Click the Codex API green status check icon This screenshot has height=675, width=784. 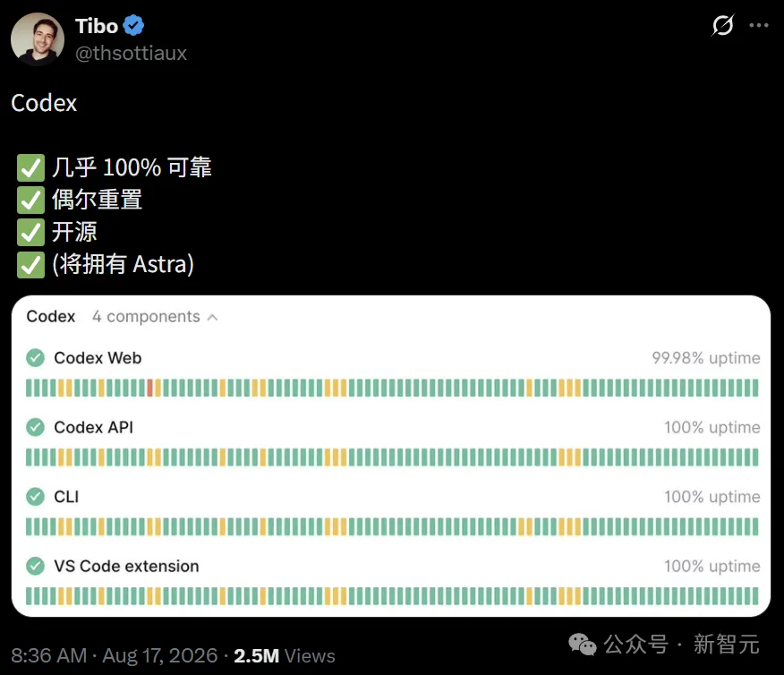coord(35,427)
